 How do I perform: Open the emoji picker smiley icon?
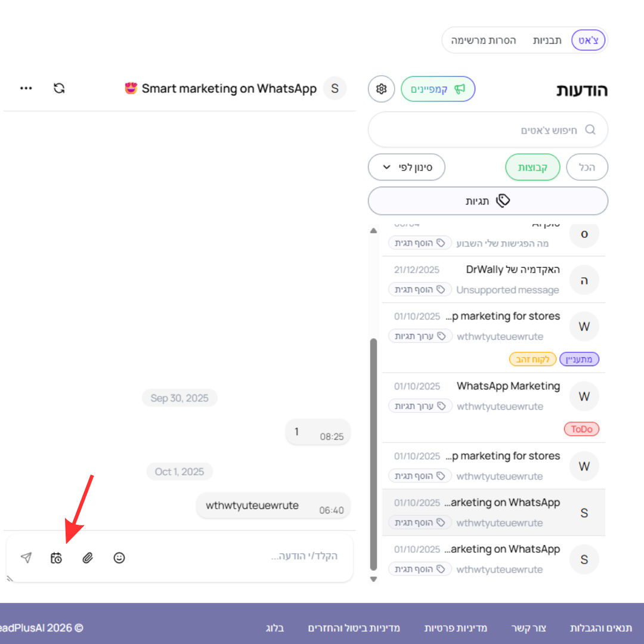[x=119, y=558]
